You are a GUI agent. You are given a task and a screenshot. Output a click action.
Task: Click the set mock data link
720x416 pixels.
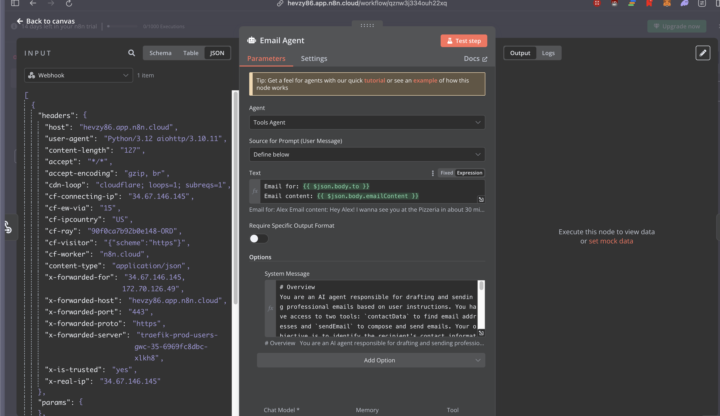(611, 242)
